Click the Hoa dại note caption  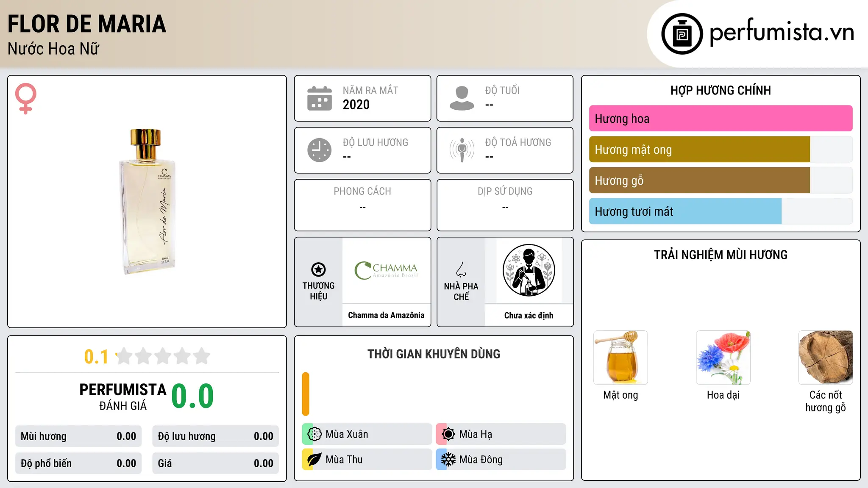pos(723,395)
